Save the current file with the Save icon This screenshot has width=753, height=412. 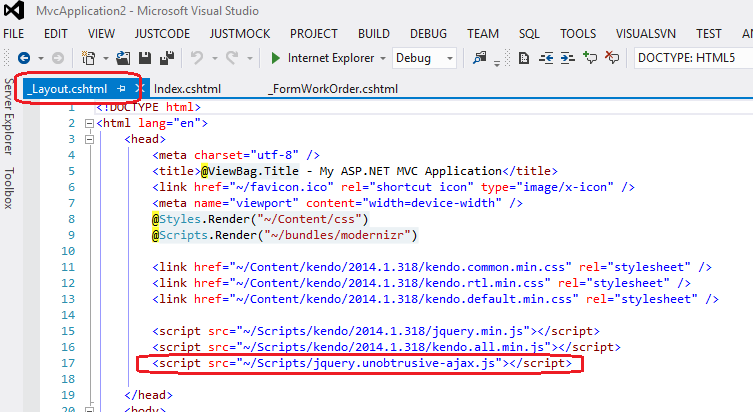[x=145, y=58]
